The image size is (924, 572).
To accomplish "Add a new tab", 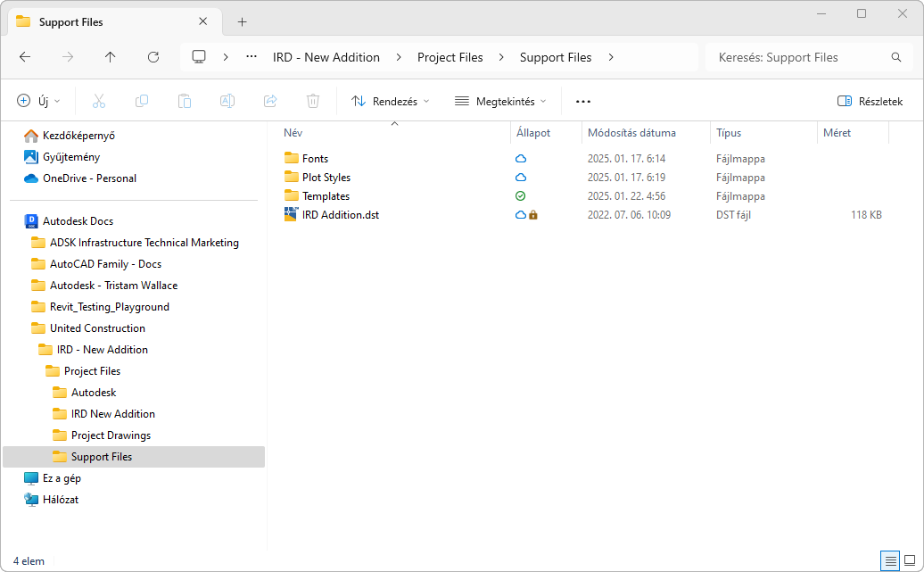I will (242, 21).
